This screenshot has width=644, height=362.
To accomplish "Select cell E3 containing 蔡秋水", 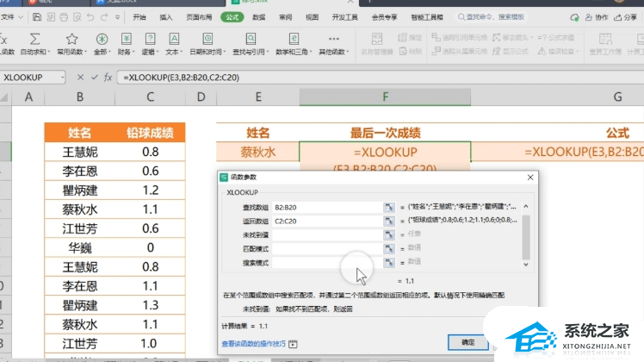I will coord(258,152).
